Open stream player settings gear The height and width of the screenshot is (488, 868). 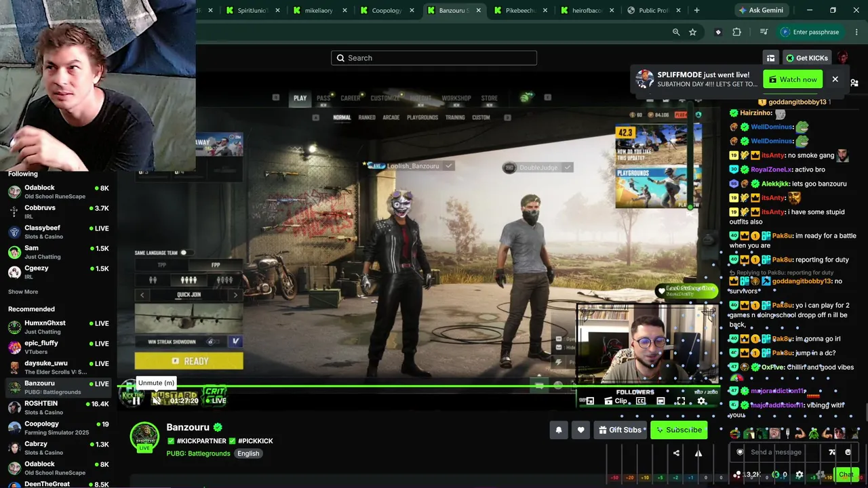[x=702, y=401]
